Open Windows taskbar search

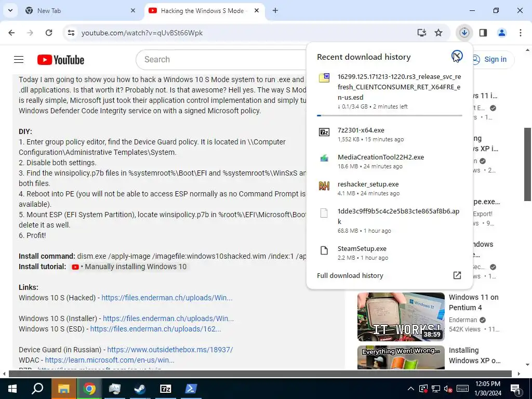[37, 389]
